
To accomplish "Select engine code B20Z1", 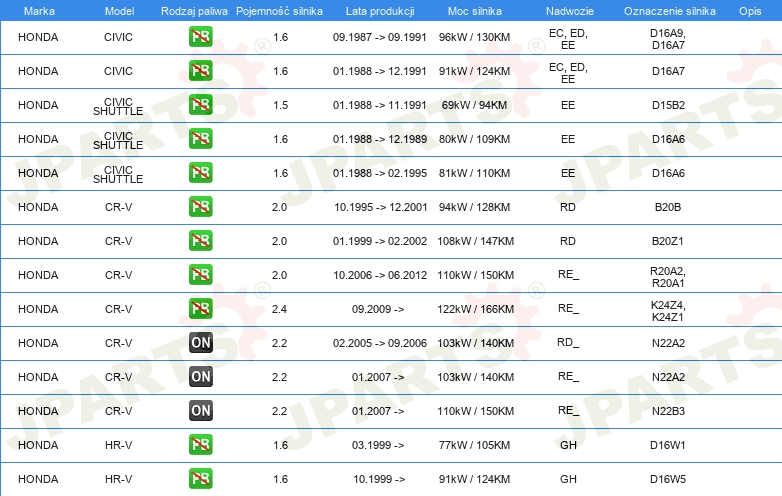I will (668, 241).
